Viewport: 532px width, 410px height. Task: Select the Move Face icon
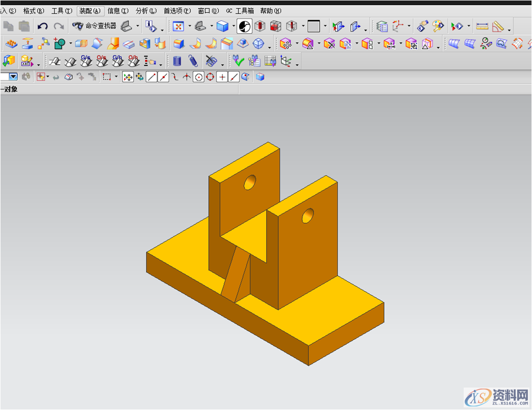pyautogui.click(x=286, y=44)
